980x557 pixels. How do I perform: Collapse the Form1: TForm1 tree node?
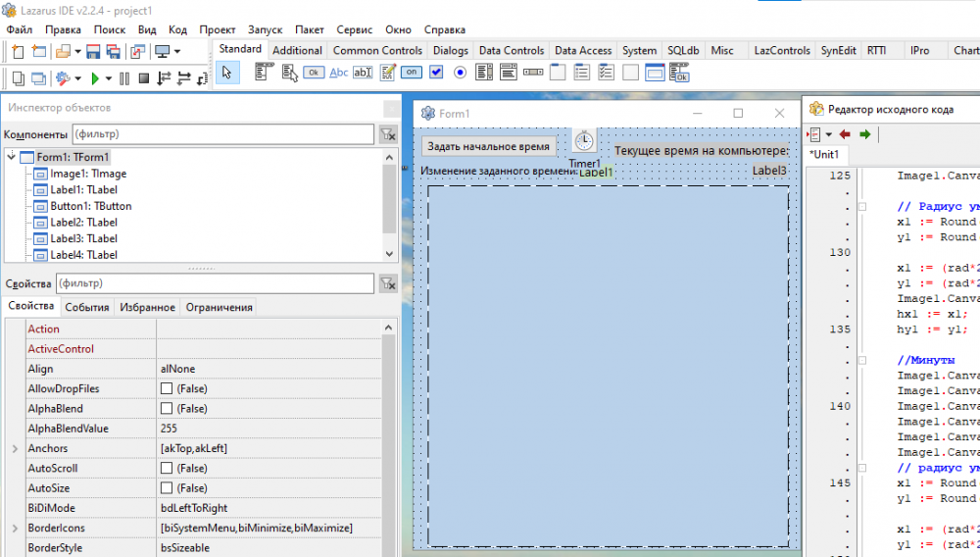pos(11,157)
